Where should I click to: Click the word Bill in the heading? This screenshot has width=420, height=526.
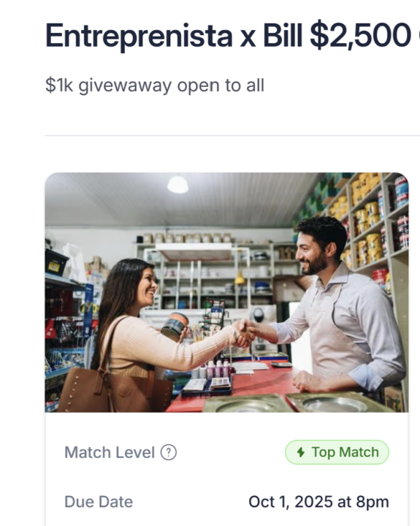283,35
